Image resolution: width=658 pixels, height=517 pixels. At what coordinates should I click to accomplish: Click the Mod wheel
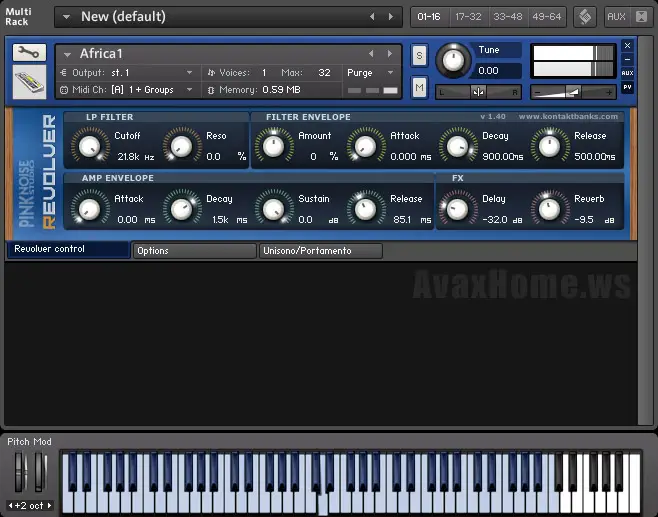[x=40, y=471]
